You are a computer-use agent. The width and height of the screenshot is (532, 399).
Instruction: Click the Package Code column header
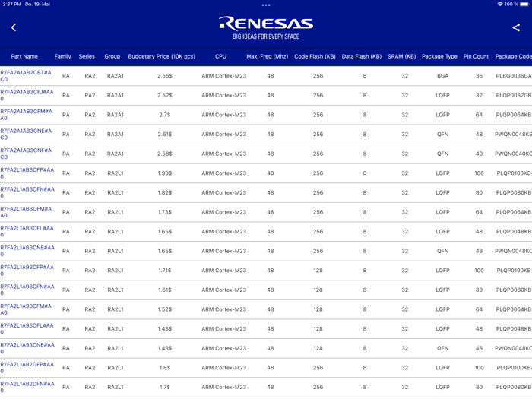point(513,56)
